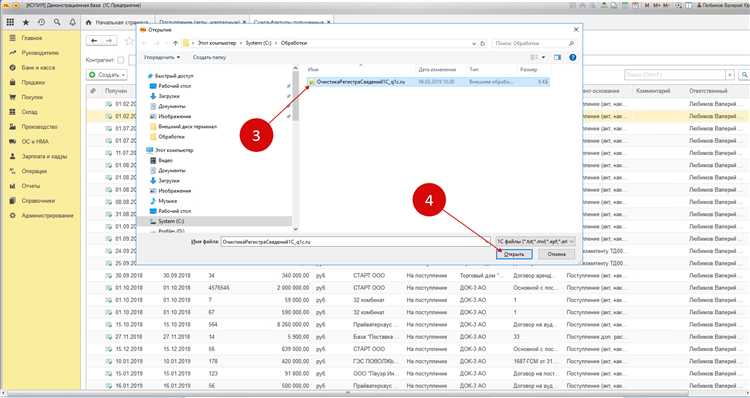750x398 pixels.
Task: Toggle the Контрагент filter checkbox
Action: coord(121,60)
